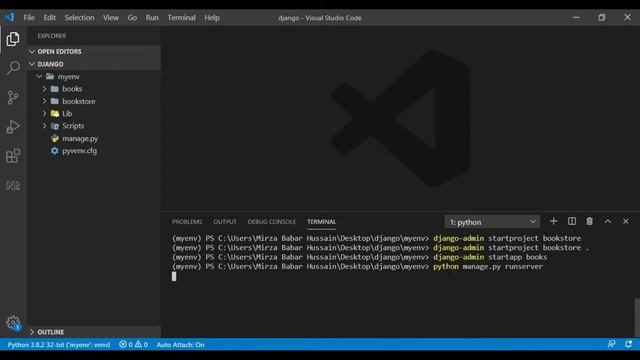Open notifications bell in status bar
This screenshot has height=360, width=640.
point(629,344)
